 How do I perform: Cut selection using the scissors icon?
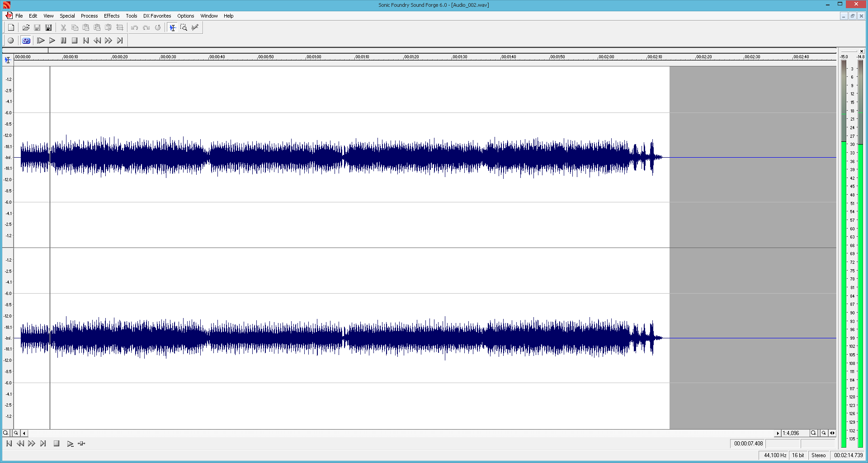63,28
